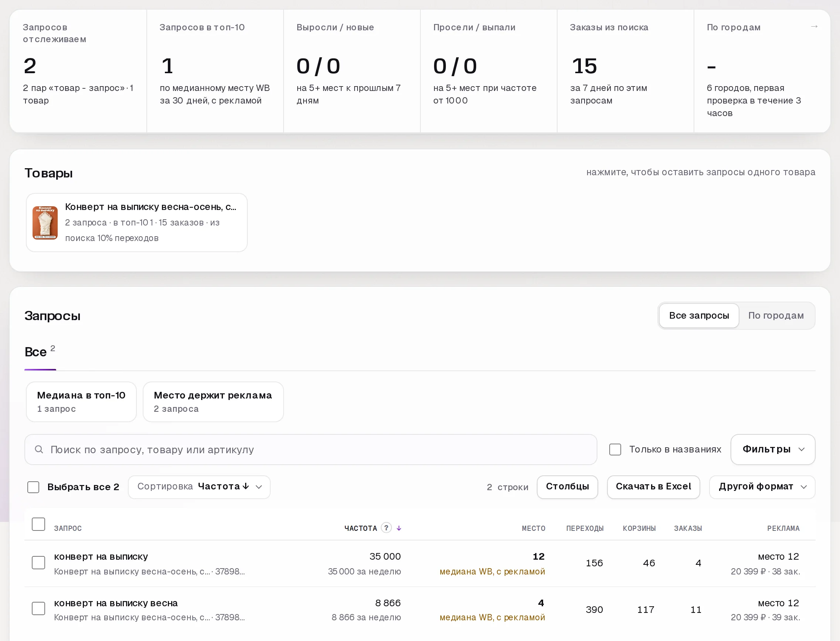Image resolution: width=840 pixels, height=641 pixels.
Task: Click transitions value 390
Action: [594, 610]
